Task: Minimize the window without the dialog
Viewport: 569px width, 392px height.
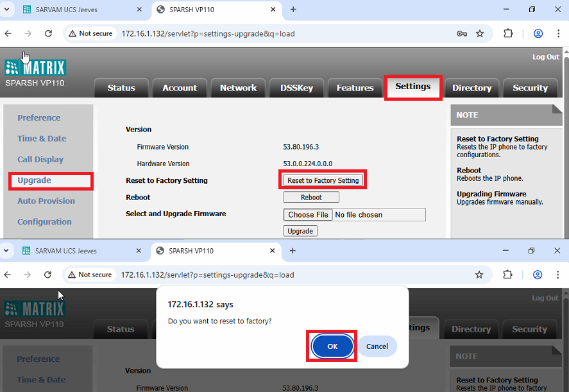Action: click(x=506, y=10)
